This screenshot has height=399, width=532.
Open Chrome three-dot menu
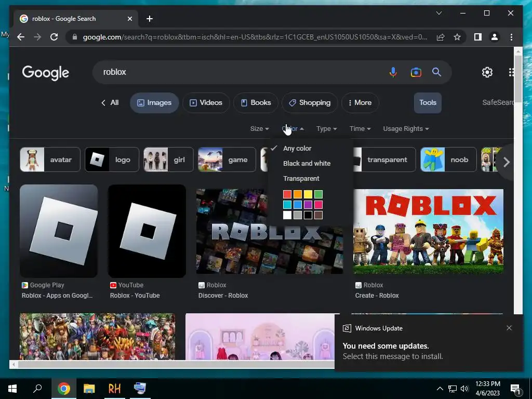point(511,37)
